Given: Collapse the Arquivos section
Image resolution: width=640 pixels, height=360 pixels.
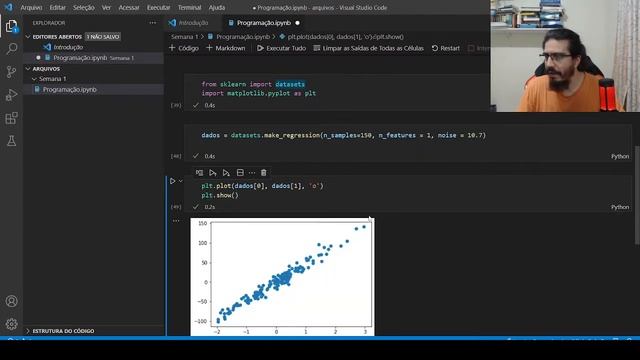Looking at the screenshot, I should point(28,69).
